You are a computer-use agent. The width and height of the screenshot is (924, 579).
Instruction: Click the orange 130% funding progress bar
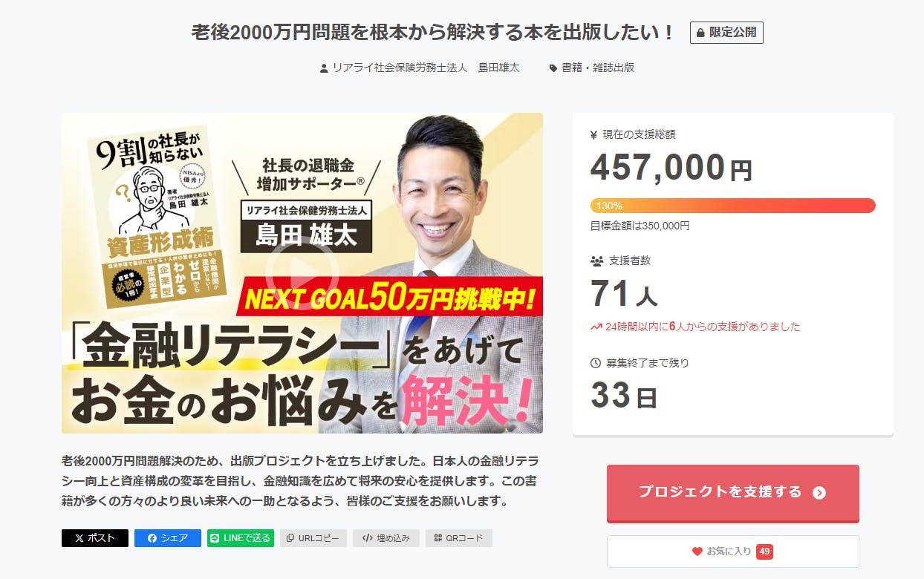(733, 206)
